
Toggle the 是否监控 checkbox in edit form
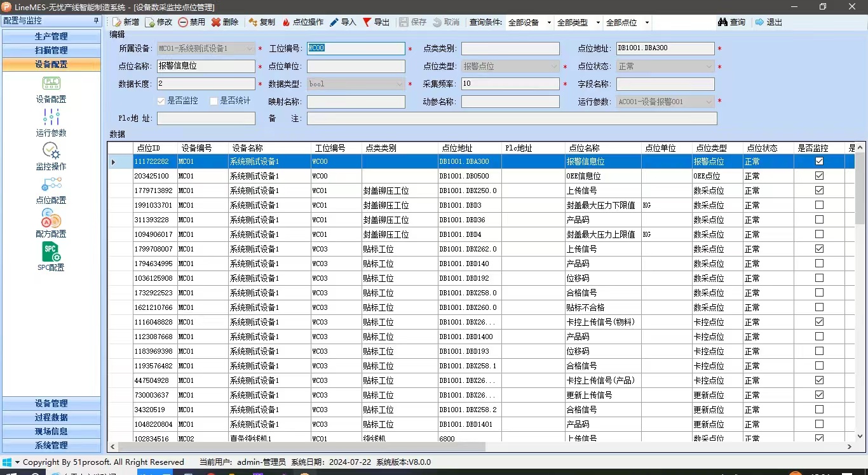161,101
